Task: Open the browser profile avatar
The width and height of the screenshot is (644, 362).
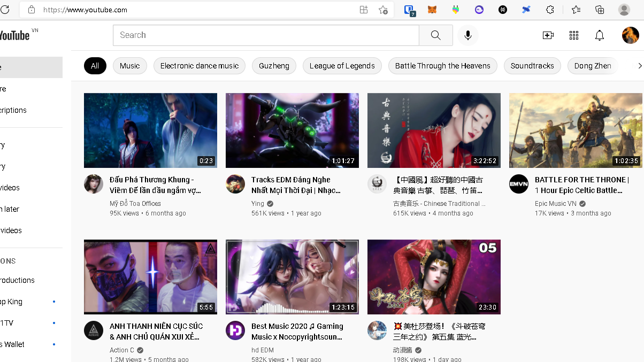Action: click(624, 10)
